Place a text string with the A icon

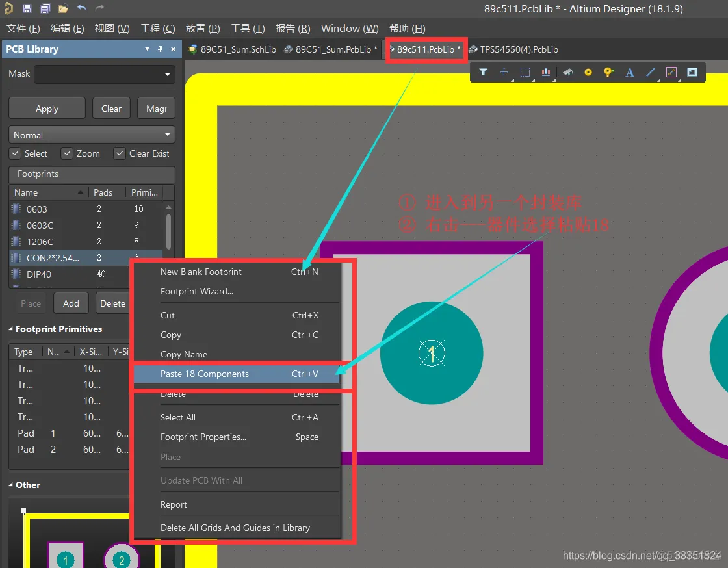630,72
